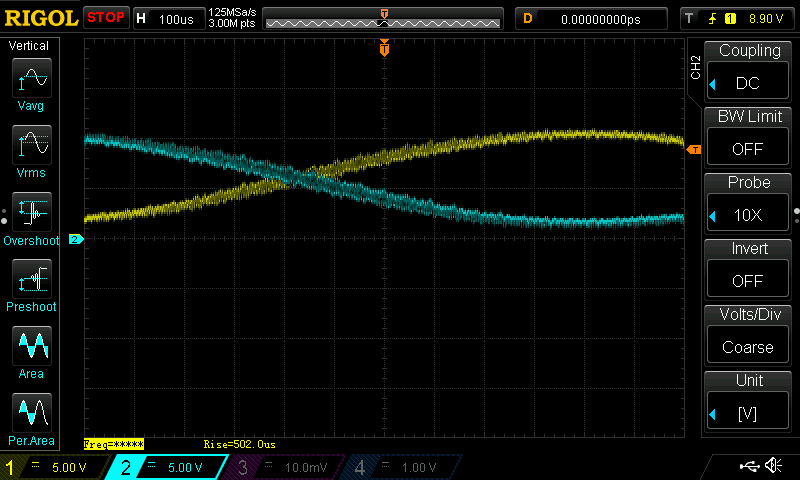Select channel 1 5.00 V tab
The width and height of the screenshot is (800, 480).
[x=55, y=467]
